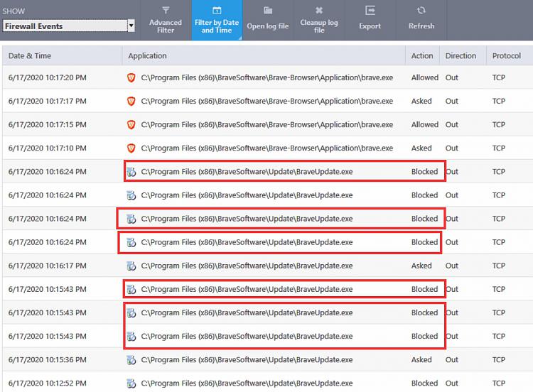Select date 6/17/2020 10:17:10 PM

pyautogui.click(x=47, y=148)
